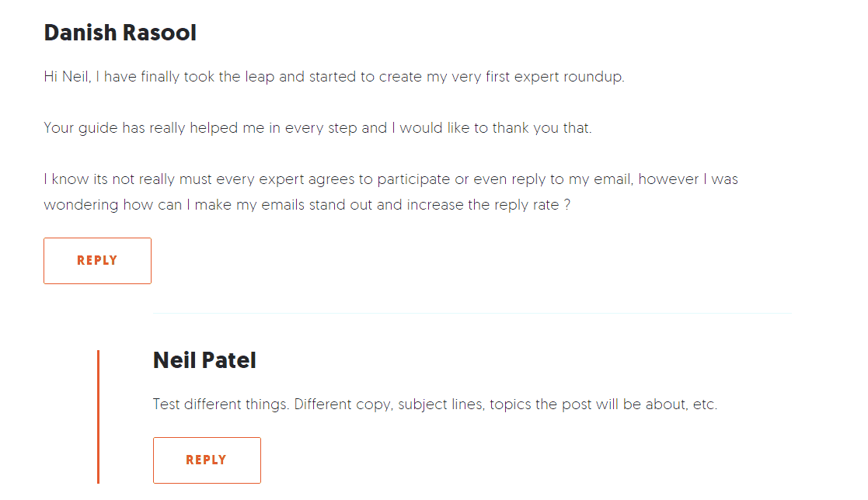Viewport: 868px width, 500px height.
Task: Click the thread indicator bar beside Neil's reply
Action: pyautogui.click(x=98, y=415)
